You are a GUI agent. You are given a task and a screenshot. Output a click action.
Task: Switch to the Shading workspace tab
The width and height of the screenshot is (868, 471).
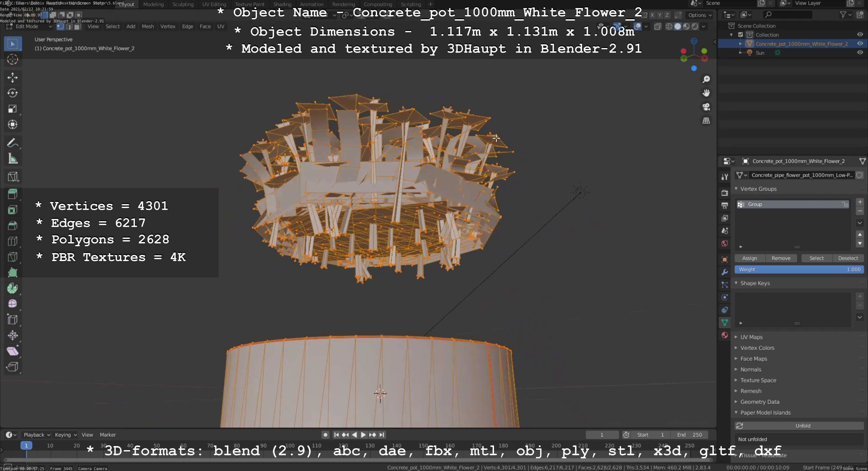pyautogui.click(x=282, y=4)
